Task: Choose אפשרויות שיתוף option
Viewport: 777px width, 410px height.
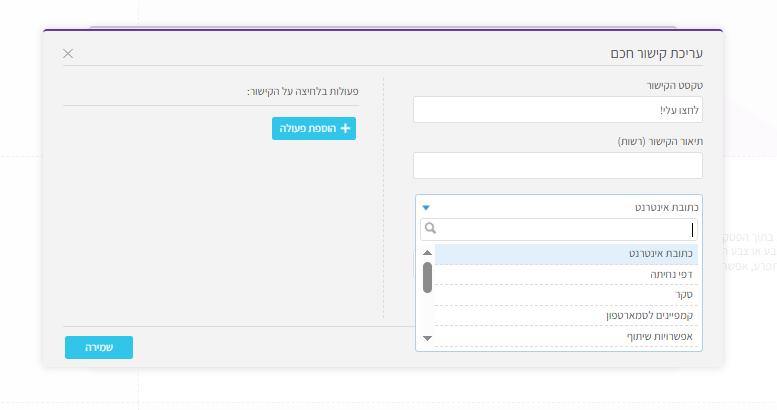Action: [x=567, y=337]
